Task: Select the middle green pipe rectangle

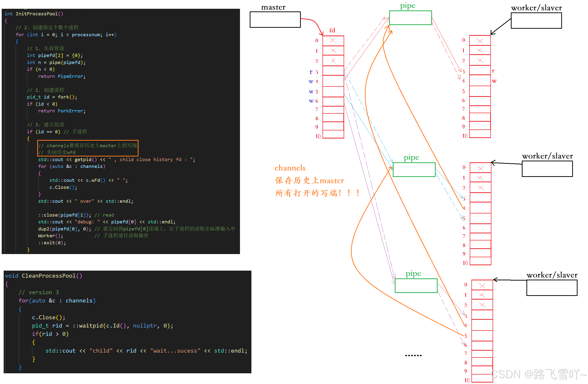Action: click(x=414, y=170)
